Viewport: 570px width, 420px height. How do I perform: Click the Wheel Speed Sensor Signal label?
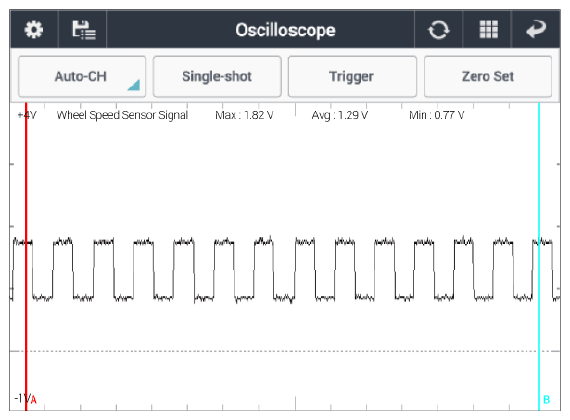(122, 115)
